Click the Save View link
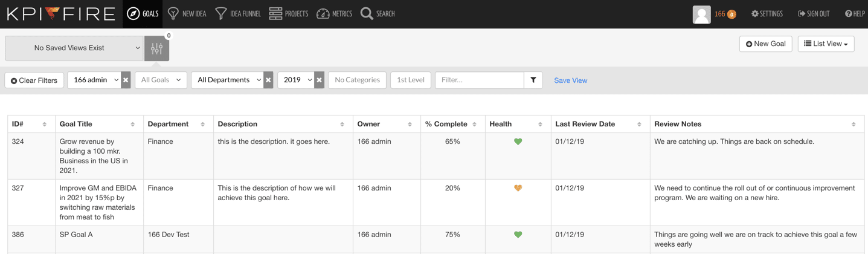The image size is (868, 254). 571,80
